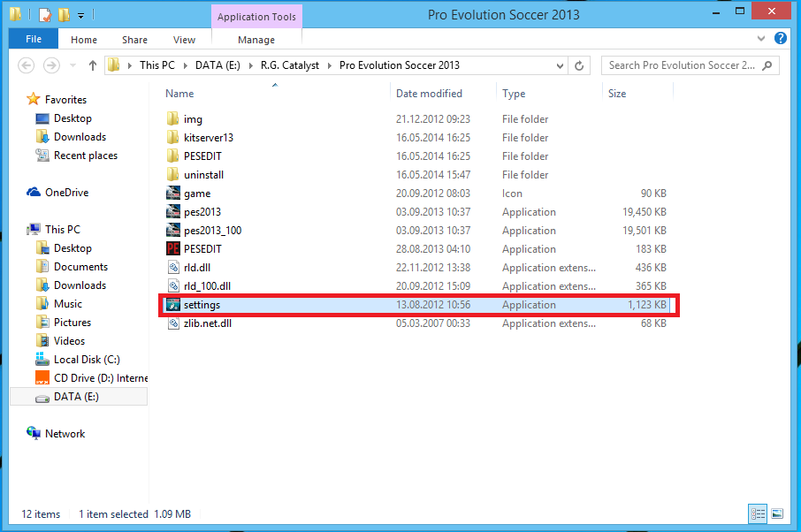This screenshot has width=801, height=532.
Task: Click the CD Drive (D:) icon
Action: pyautogui.click(x=42, y=378)
